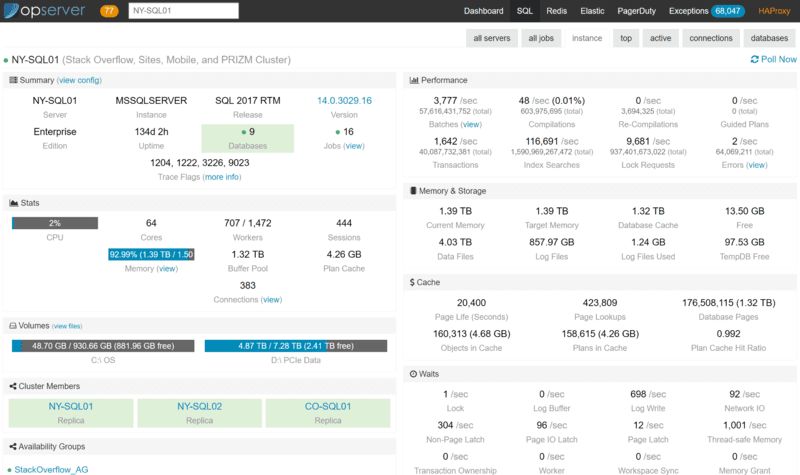Image resolution: width=800 pixels, height=475 pixels.
Task: Click the Poll Now refresh icon
Action: [755, 60]
